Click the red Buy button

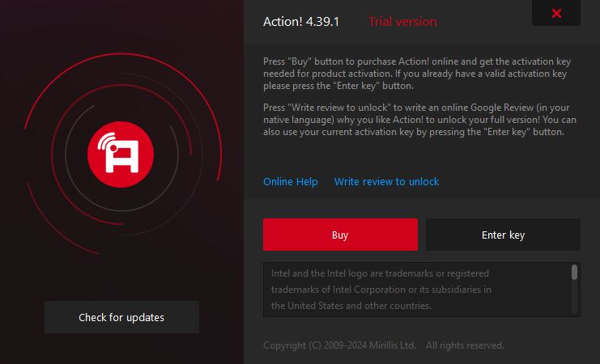[x=340, y=235]
